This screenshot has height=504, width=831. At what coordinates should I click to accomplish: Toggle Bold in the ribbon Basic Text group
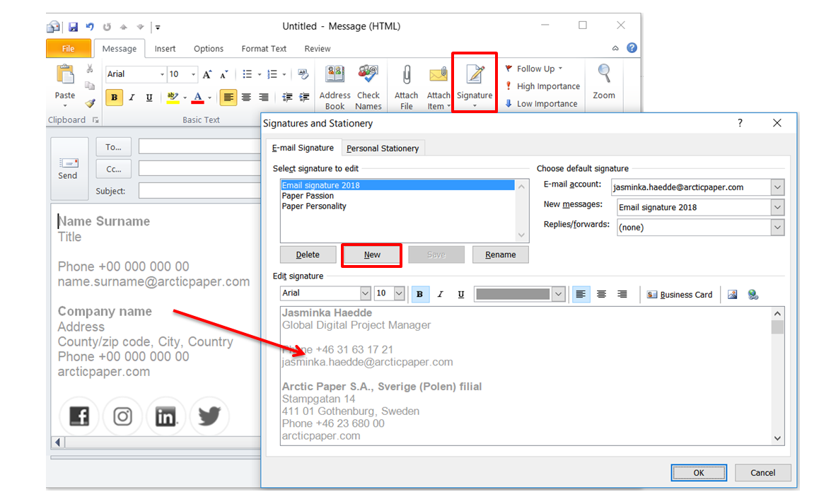point(114,98)
